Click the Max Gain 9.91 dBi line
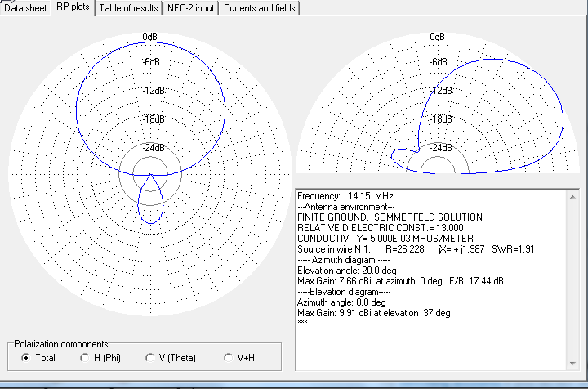This screenshot has width=588, height=389. coord(374,313)
